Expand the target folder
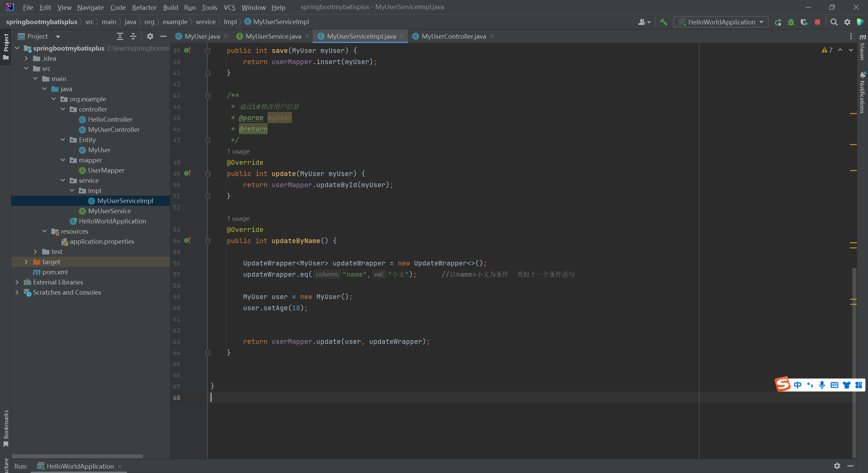The image size is (868, 473). pos(26,262)
